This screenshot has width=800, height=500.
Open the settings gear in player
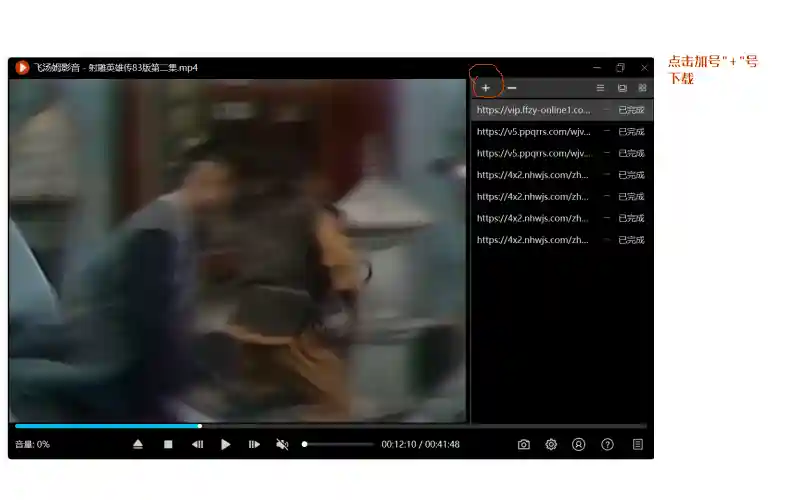click(551, 444)
